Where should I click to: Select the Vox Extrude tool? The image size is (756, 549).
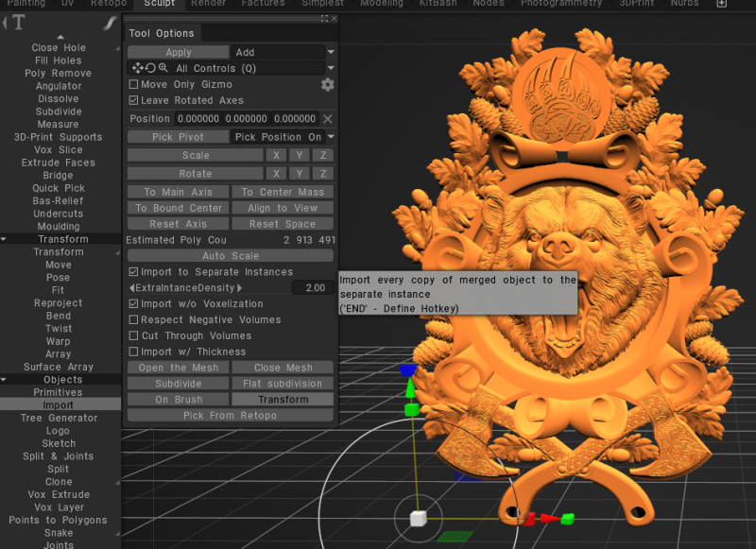coord(59,494)
